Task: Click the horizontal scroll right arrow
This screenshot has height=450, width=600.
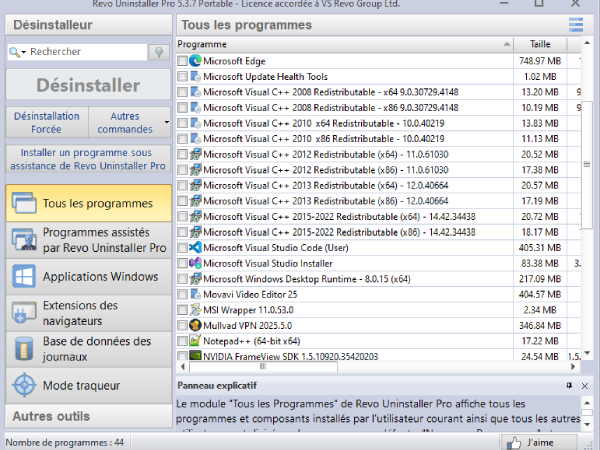Action: point(573,367)
